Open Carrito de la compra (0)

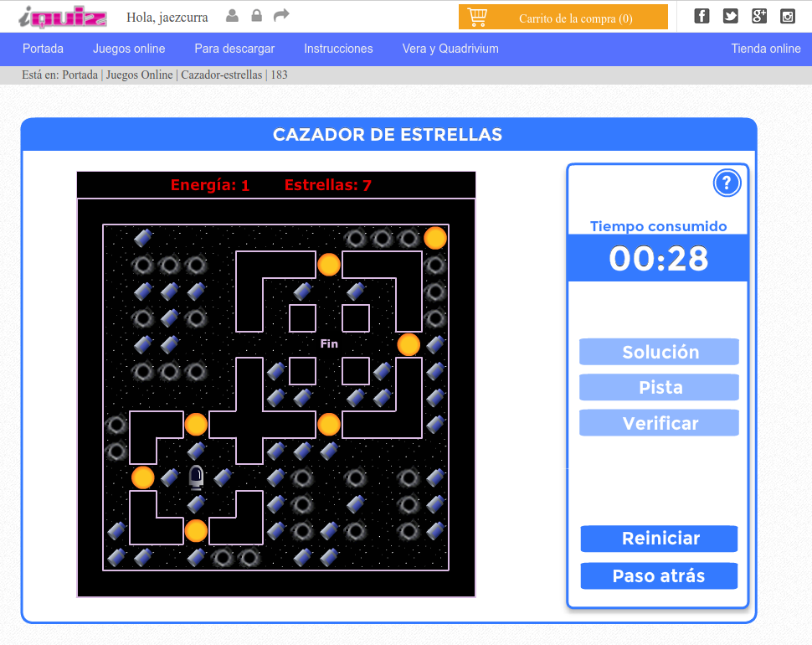point(563,17)
